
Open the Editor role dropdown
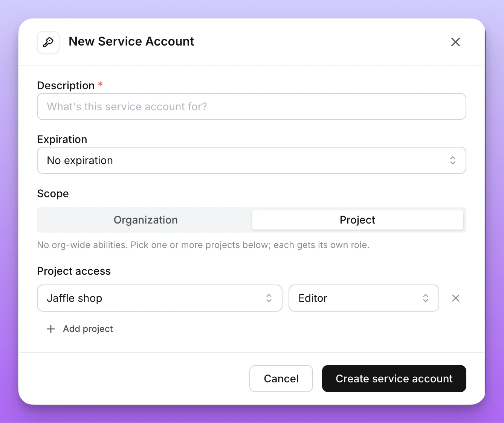tap(363, 298)
